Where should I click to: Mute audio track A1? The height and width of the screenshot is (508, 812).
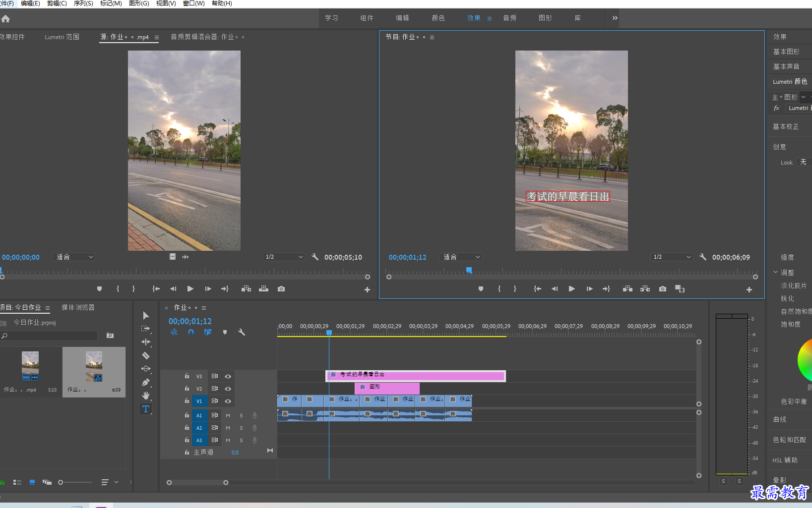tap(228, 415)
